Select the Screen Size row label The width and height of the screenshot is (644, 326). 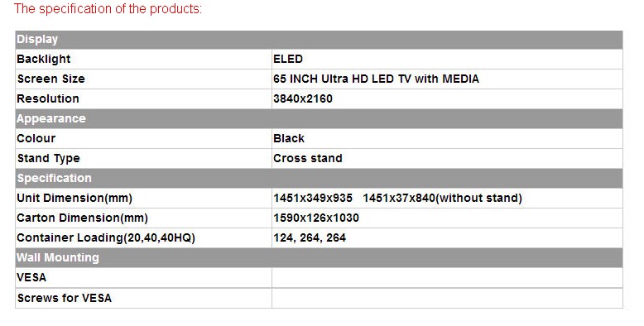point(51,79)
